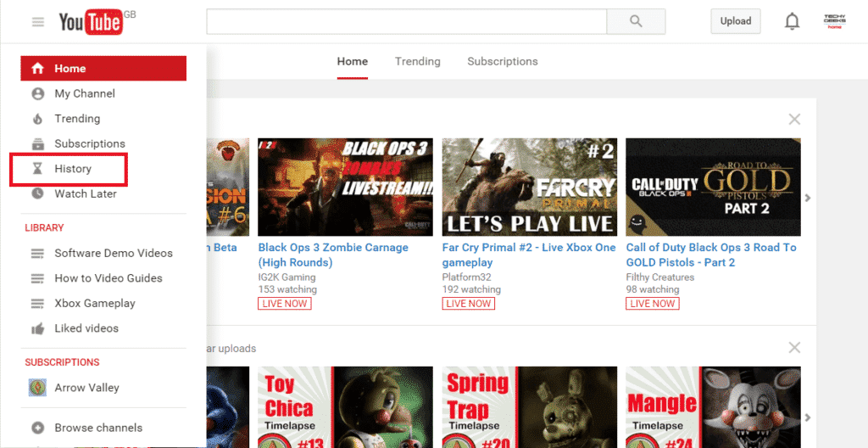The width and height of the screenshot is (868, 448).
Task: Click the Subscriptions stack icon in sidebar
Action: coord(37,144)
